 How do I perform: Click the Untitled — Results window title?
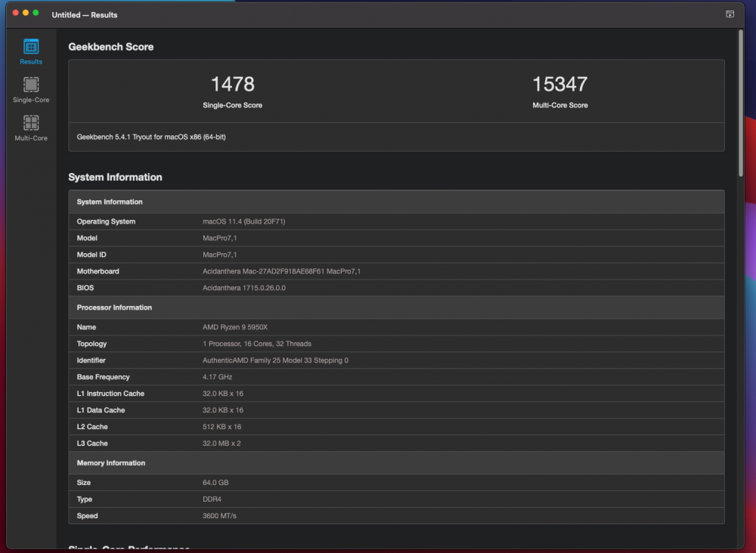[85, 15]
